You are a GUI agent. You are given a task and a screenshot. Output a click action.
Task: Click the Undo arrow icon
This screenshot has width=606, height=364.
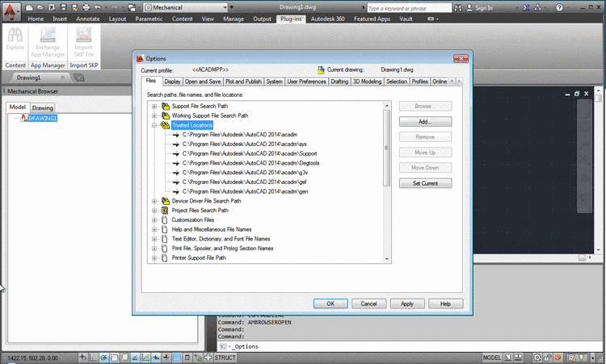[98, 7]
